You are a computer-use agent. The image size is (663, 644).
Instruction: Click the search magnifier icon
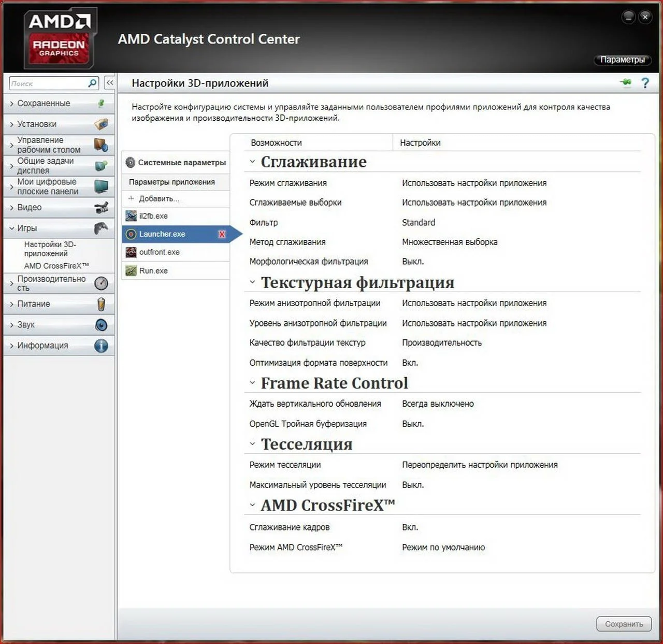point(92,83)
